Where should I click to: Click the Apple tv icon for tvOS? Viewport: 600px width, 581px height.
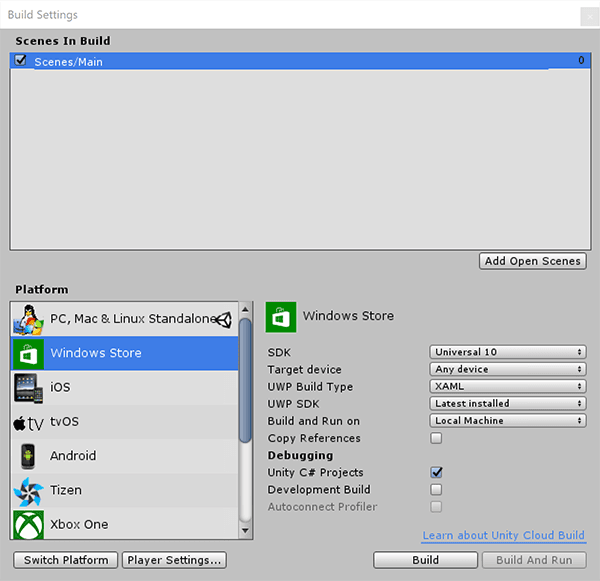click(28, 423)
